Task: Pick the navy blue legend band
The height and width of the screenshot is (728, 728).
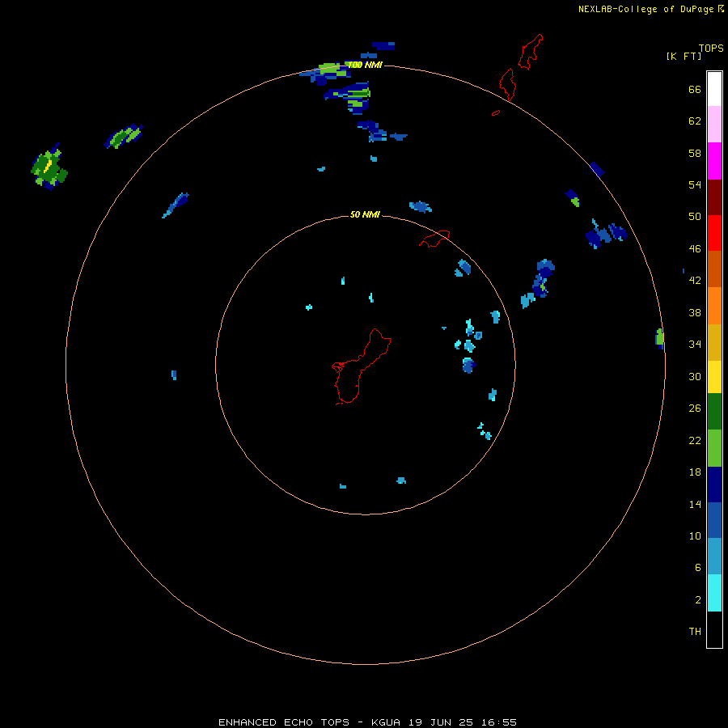Action: tap(714, 485)
